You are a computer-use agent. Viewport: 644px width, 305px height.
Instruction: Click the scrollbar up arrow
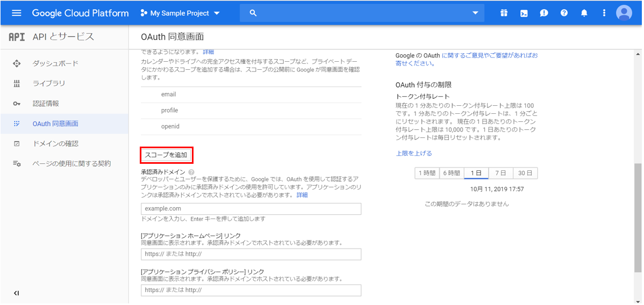point(638,54)
